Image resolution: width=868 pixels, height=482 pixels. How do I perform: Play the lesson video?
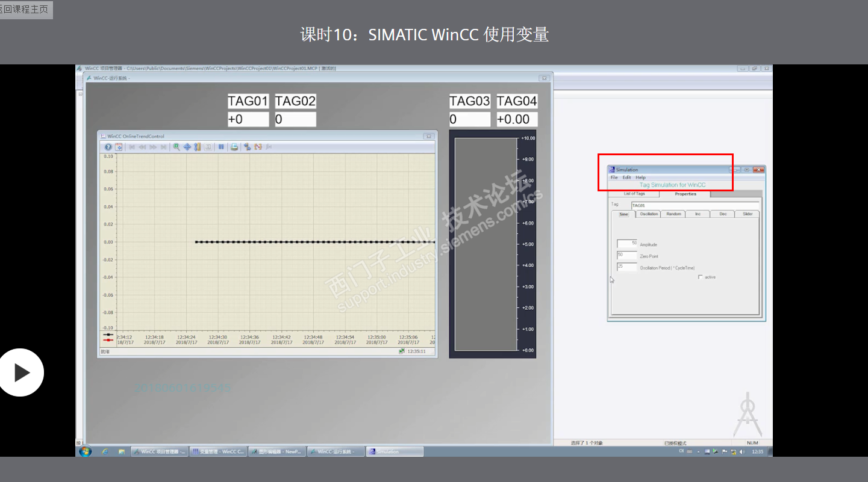coord(21,372)
